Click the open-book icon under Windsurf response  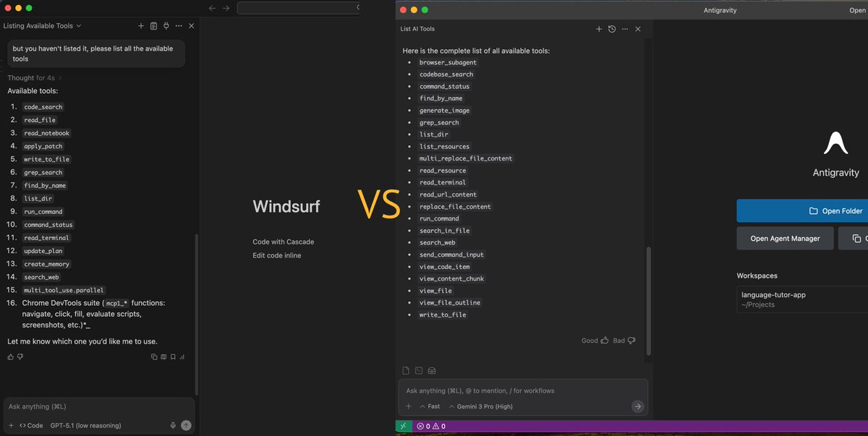click(x=163, y=356)
